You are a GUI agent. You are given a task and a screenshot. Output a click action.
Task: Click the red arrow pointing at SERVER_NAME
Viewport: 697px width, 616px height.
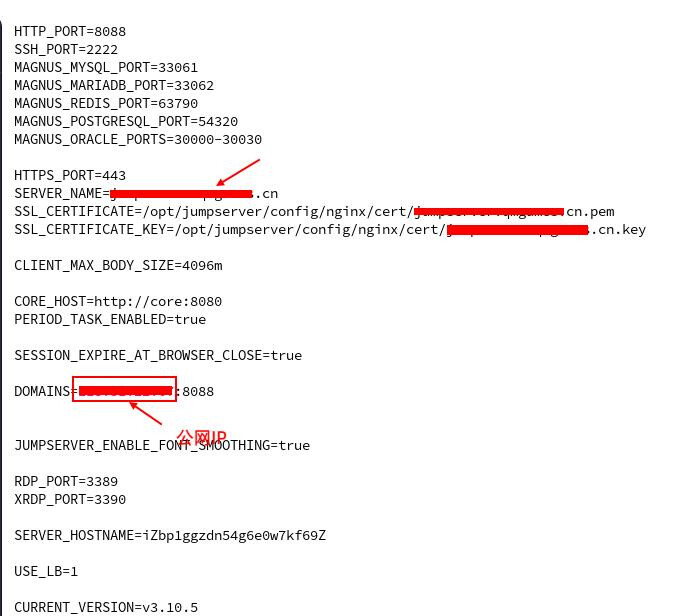[238, 172]
